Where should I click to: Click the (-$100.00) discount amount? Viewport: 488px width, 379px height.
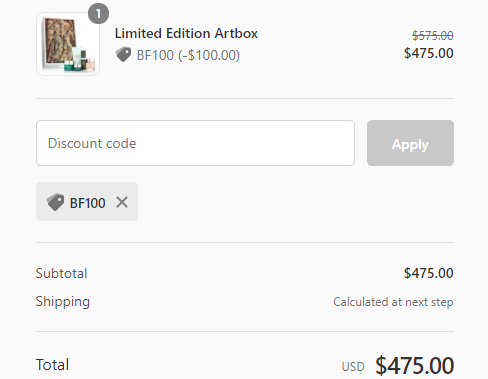[x=209, y=55]
